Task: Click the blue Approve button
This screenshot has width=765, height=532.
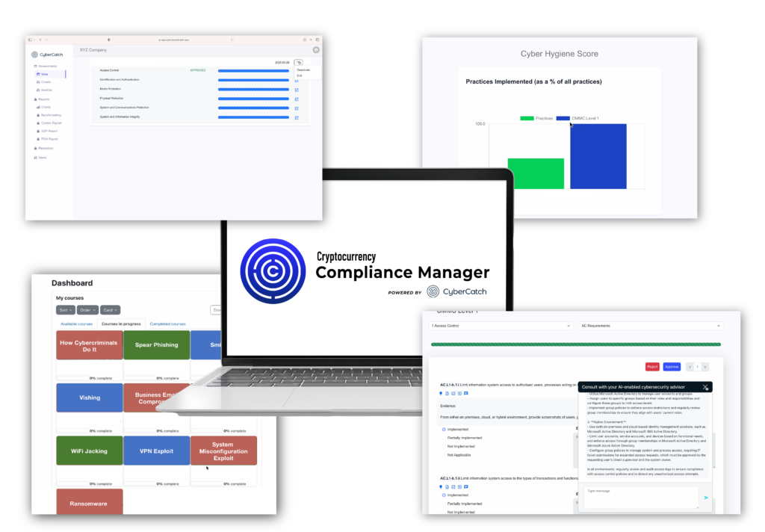Action: 672,367
